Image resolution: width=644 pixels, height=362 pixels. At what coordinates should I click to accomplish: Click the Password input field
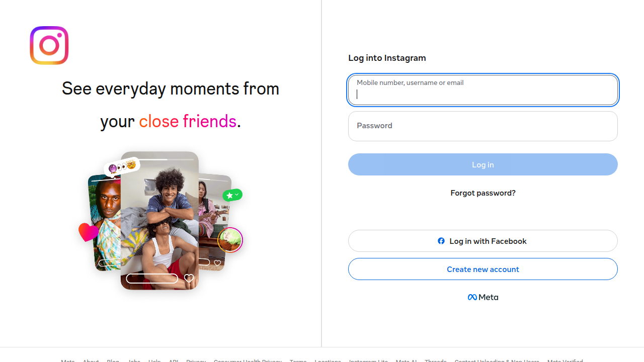coord(482,126)
